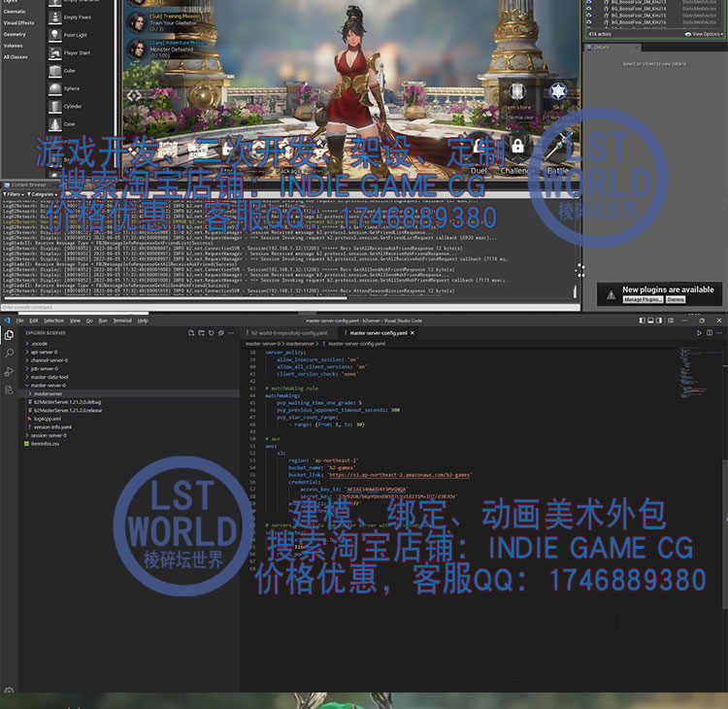728x709 pixels.
Task: Open the Go menu
Action: (89, 321)
